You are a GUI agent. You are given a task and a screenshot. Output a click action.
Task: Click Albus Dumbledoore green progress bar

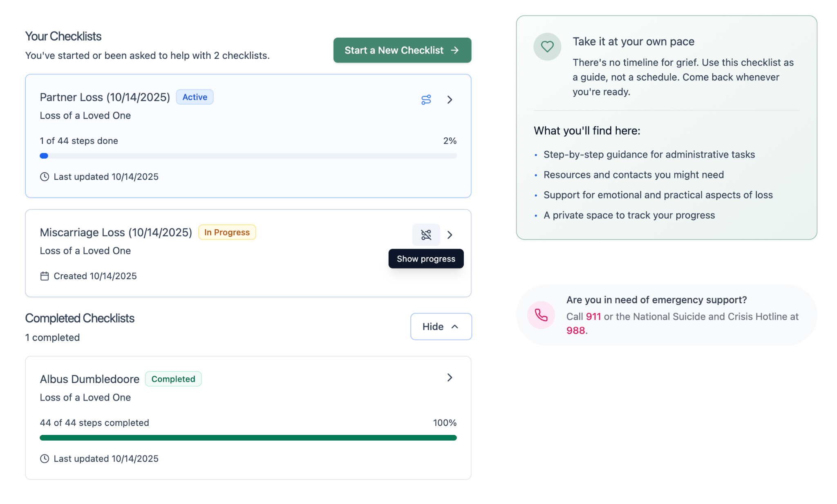[x=248, y=438]
